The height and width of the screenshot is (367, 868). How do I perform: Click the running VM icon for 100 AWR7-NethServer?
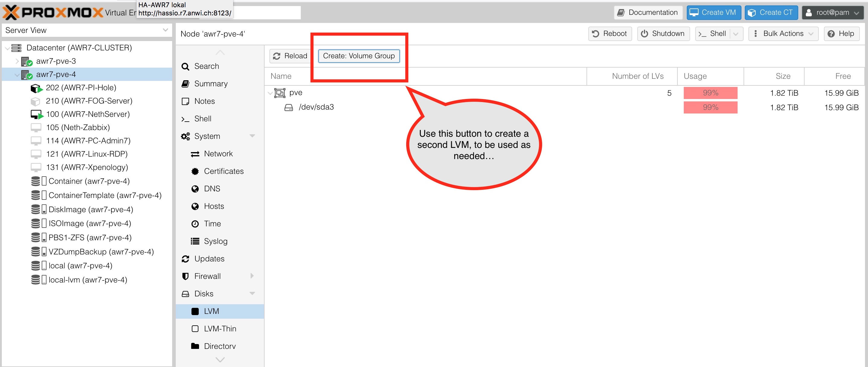(37, 114)
